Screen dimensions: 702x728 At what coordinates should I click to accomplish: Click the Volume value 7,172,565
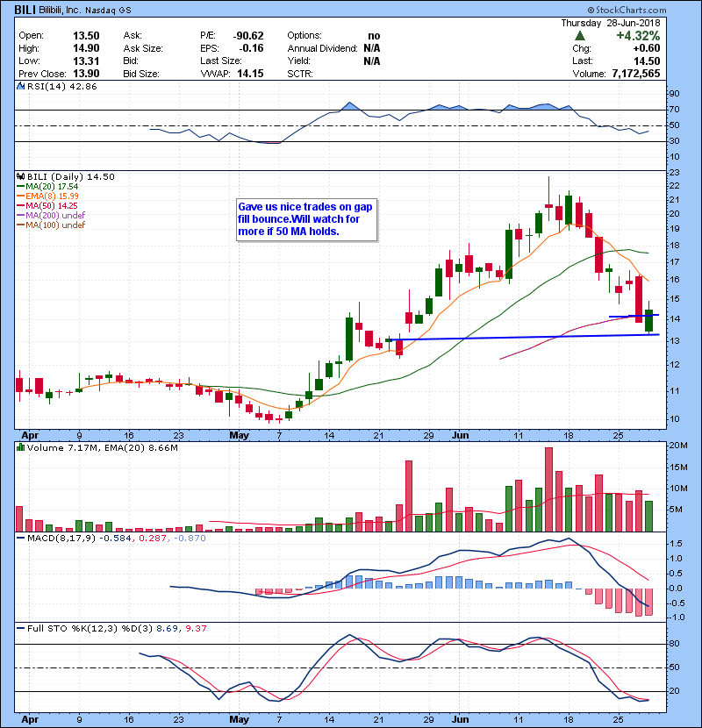[x=636, y=74]
